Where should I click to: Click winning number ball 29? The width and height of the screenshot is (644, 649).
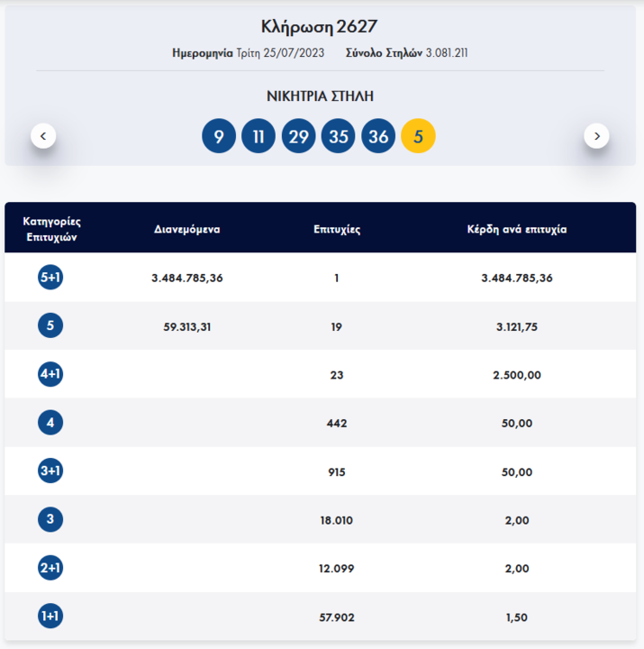pyautogui.click(x=298, y=137)
